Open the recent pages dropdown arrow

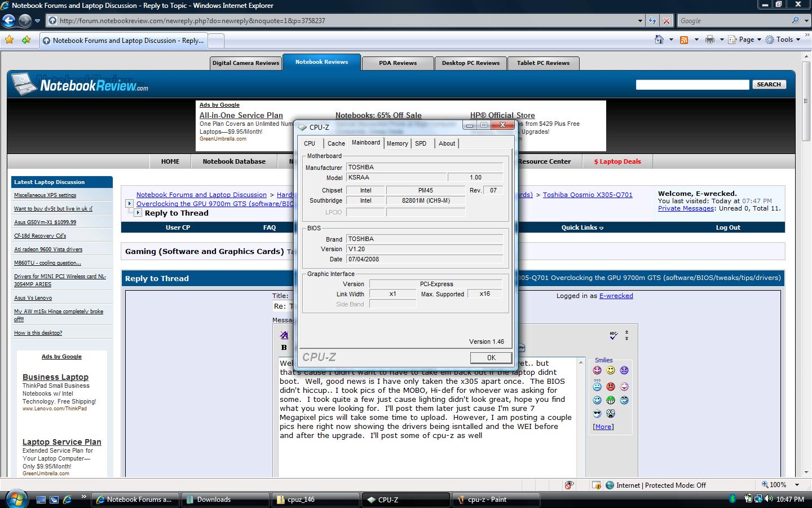[37, 21]
